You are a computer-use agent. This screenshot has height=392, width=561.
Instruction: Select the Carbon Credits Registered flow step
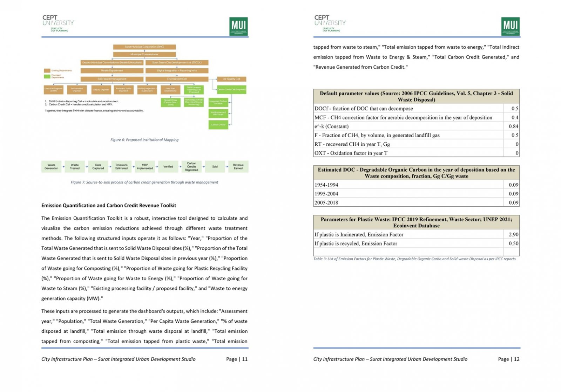click(x=191, y=167)
